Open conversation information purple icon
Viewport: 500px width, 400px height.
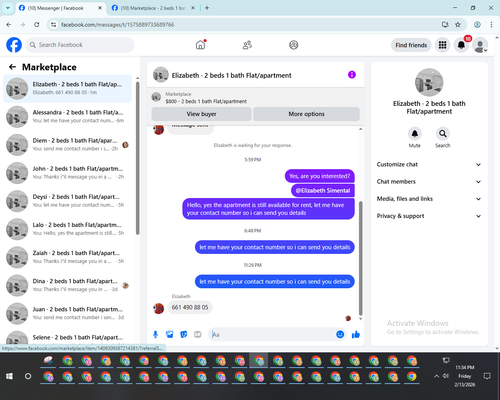click(352, 75)
